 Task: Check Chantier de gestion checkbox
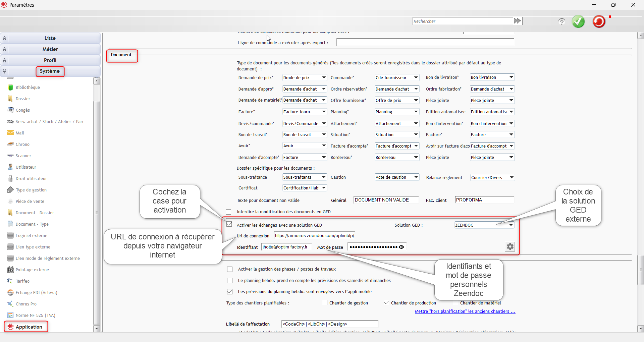(x=325, y=302)
